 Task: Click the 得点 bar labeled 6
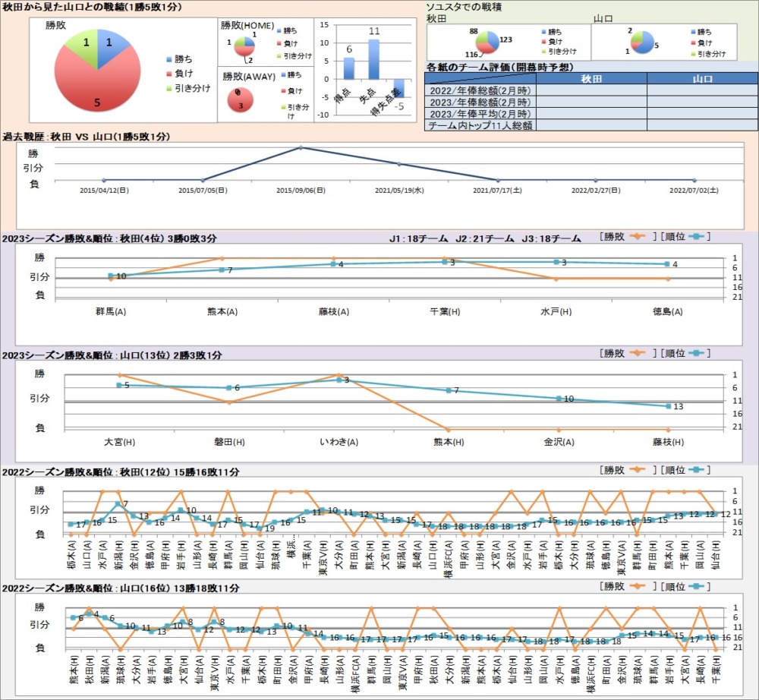tap(349, 68)
